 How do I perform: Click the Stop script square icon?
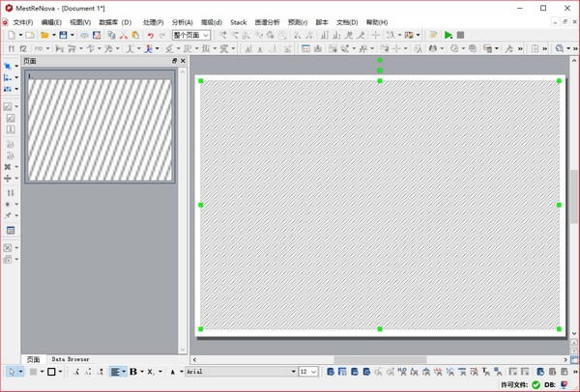point(460,35)
